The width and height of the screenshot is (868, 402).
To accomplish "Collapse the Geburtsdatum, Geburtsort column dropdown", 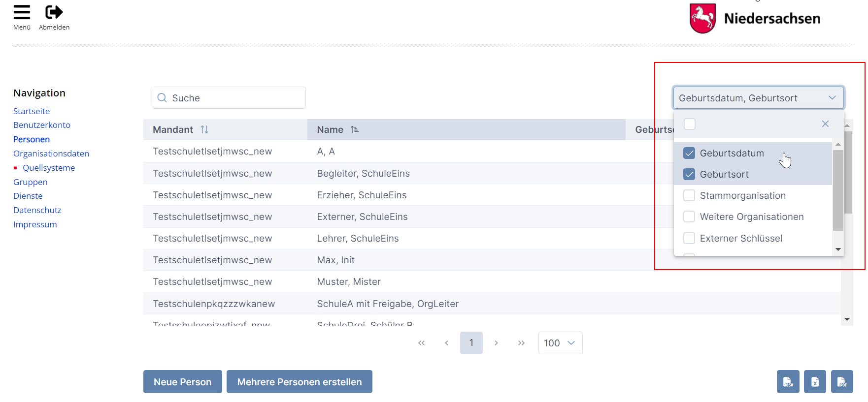I will tap(832, 98).
